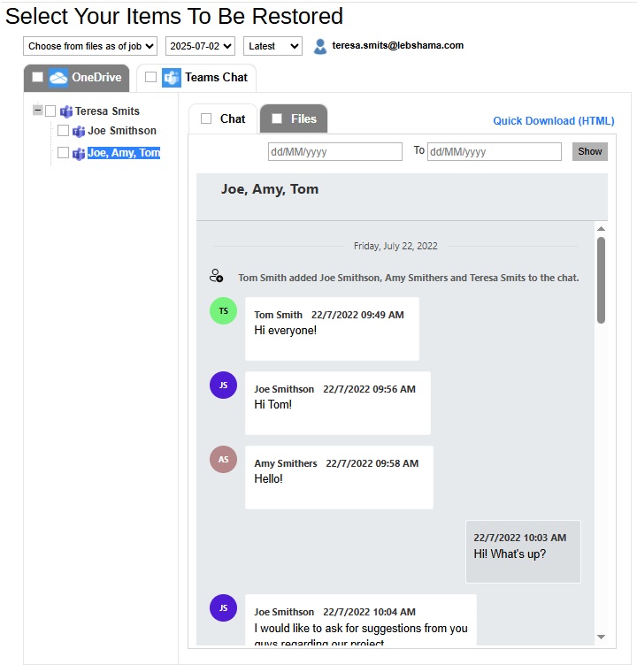Select the Joe Smithson chat in the tree

tap(122, 131)
